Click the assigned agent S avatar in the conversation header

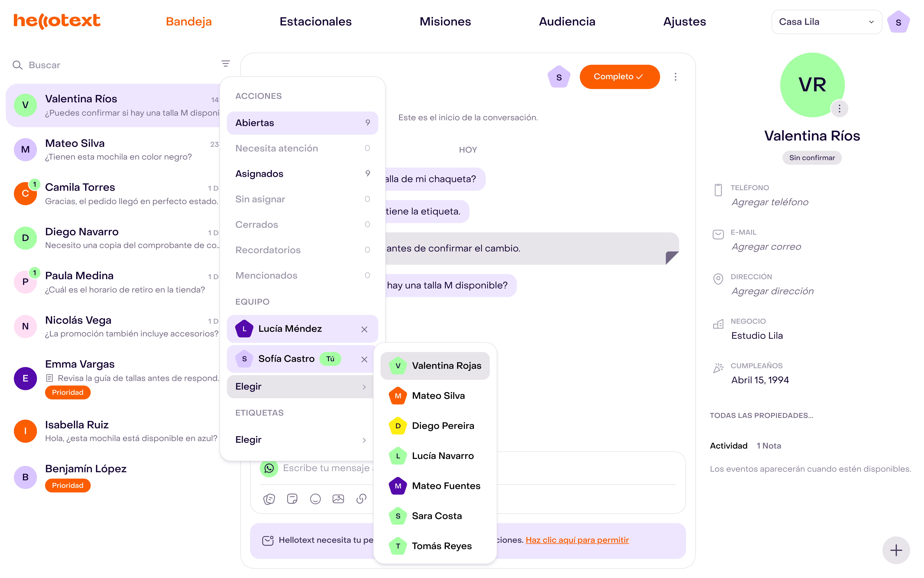coord(559,77)
